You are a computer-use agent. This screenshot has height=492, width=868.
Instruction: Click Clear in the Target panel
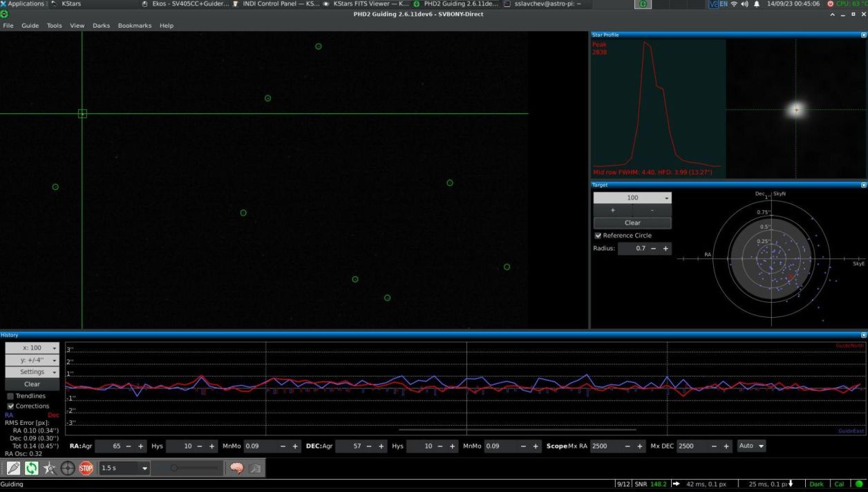point(632,223)
